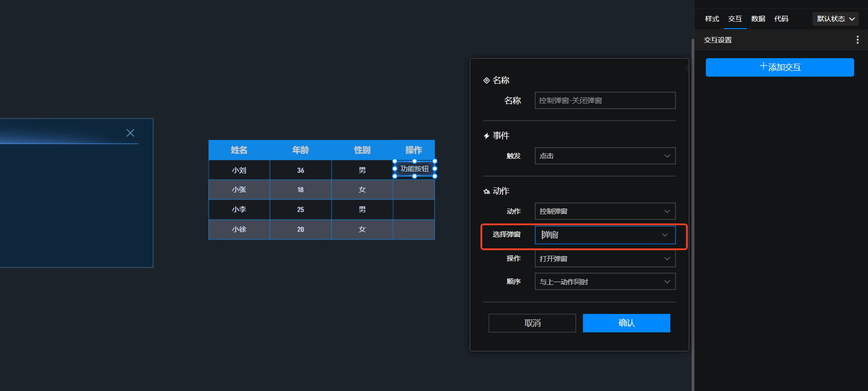The height and width of the screenshot is (391, 868).
Task: Switch to the 代码 tab
Action: [781, 19]
